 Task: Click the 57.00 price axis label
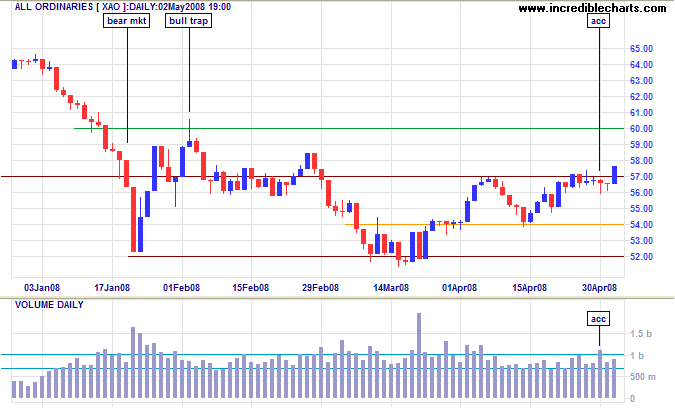(641, 177)
